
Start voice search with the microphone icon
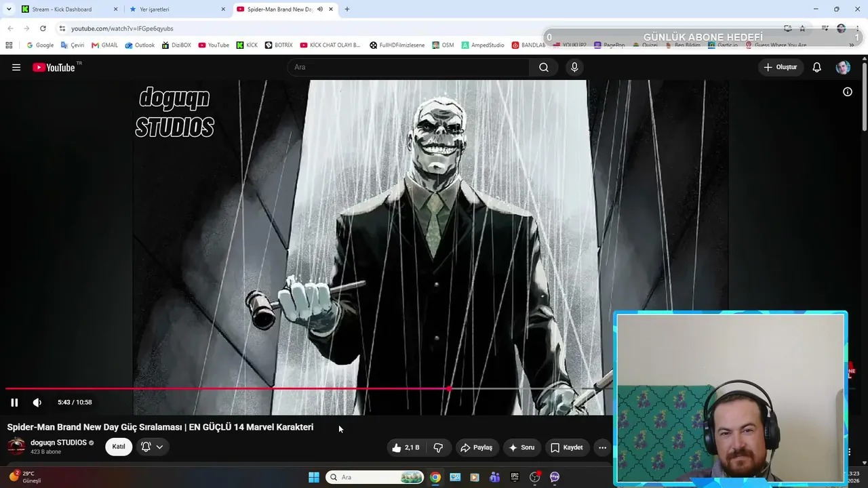pos(574,67)
